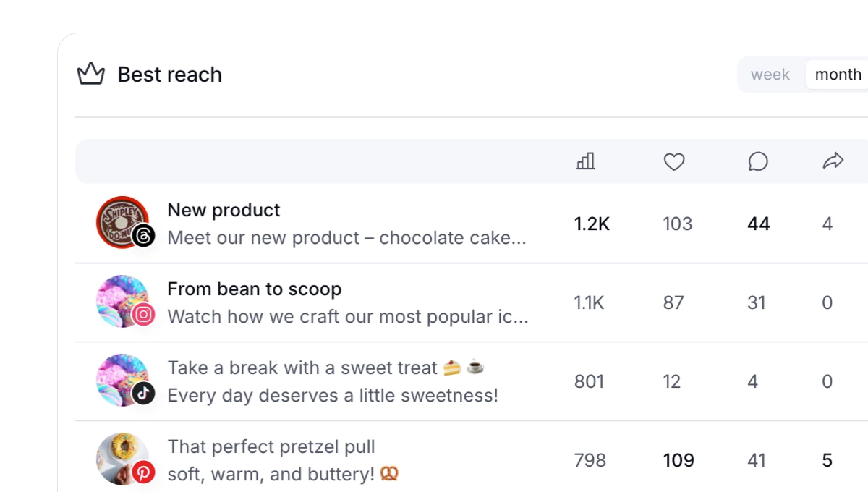Open the That perfect pretzel pull post
868x492 pixels.
[271, 446]
